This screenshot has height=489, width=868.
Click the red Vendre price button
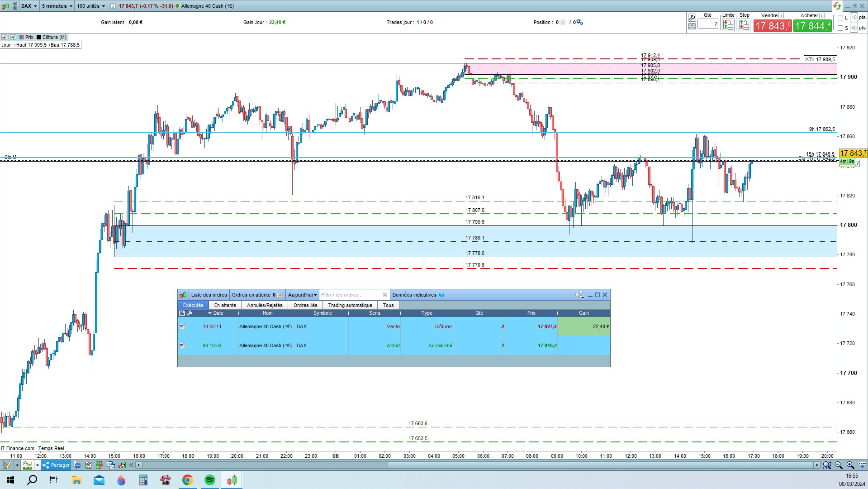[x=772, y=26]
